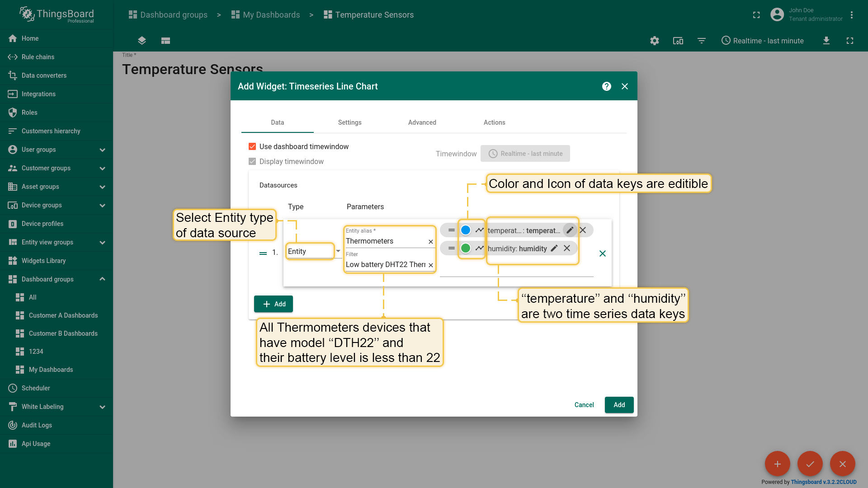The image size is (868, 488).
Task: Add a new datasource with Add button
Action: (274, 304)
